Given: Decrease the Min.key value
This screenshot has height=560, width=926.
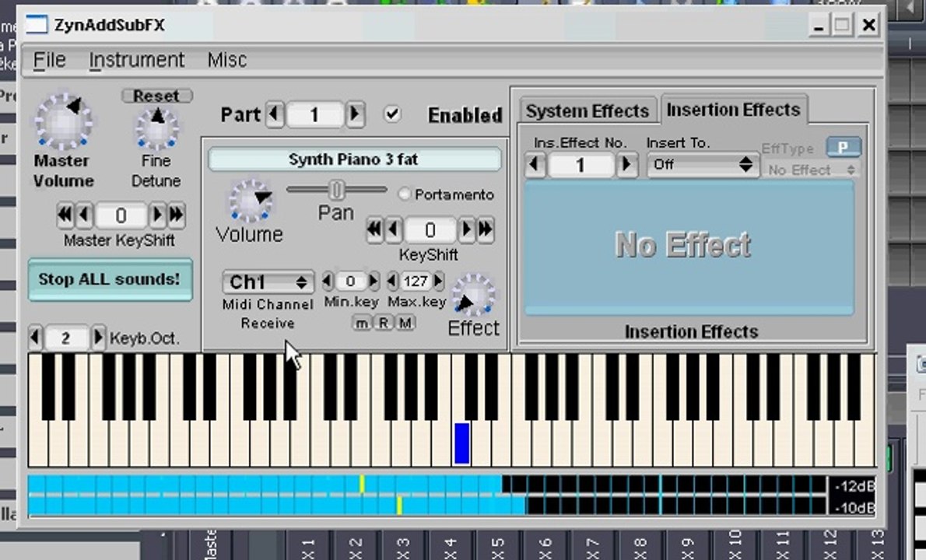Looking at the screenshot, I should coord(328,282).
